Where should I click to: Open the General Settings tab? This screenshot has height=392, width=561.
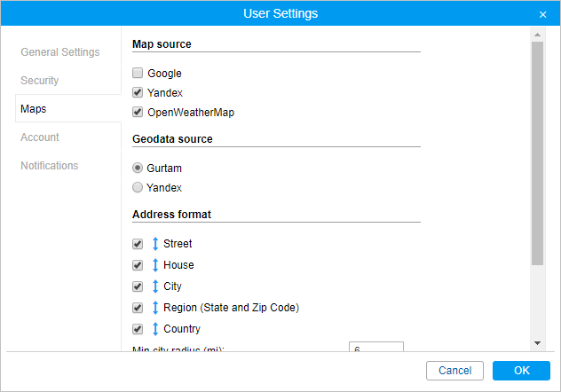60,52
